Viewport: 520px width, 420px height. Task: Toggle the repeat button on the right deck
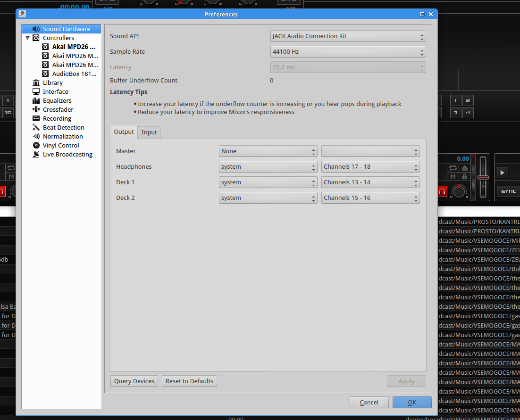click(453, 168)
